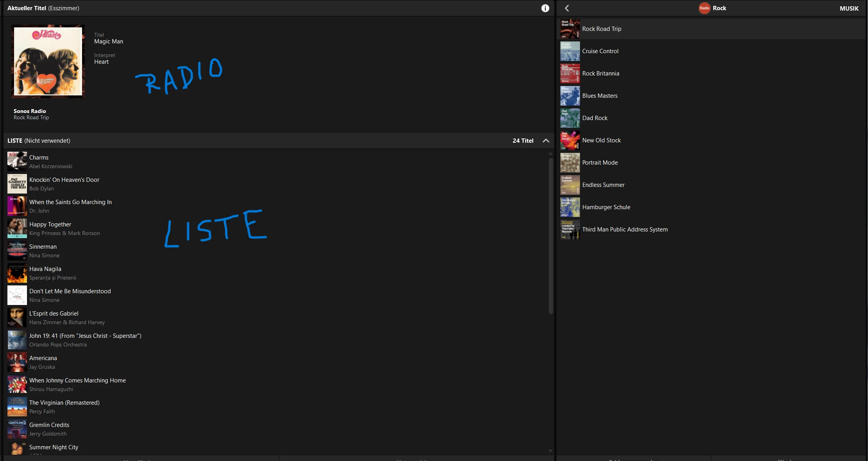
Task: Select the Hamburger Schule station
Action: tap(711, 207)
